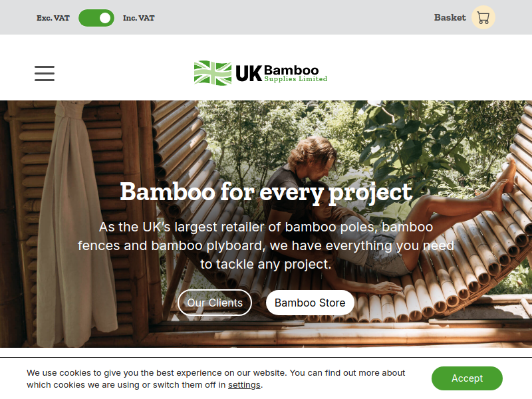Click the UK Bamboo Supplies logo
This screenshot has height=399, width=532.
click(x=261, y=73)
